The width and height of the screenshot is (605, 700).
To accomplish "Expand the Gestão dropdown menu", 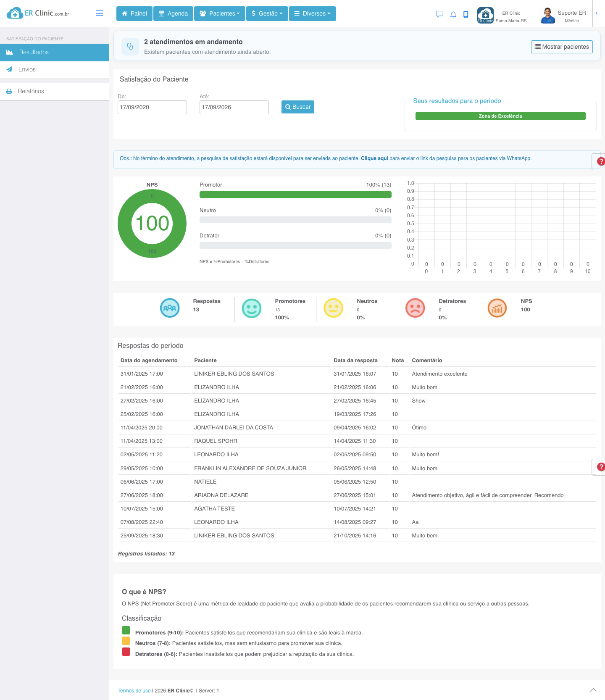I will click(x=267, y=13).
